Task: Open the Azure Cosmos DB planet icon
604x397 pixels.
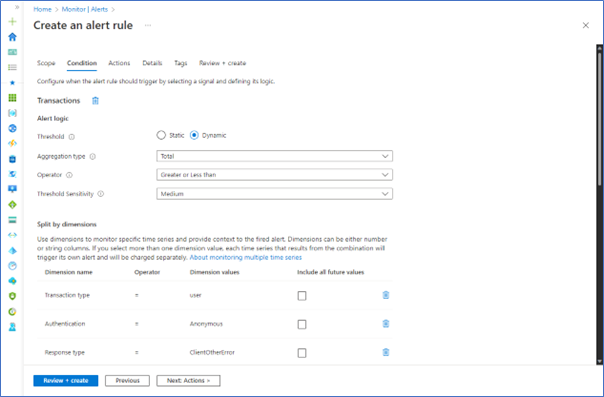Action: pos(12,174)
